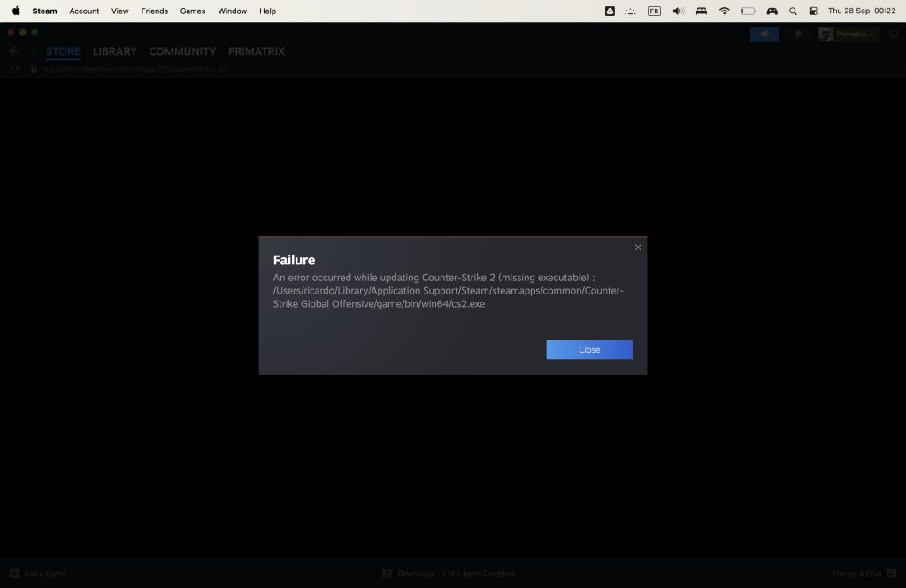The width and height of the screenshot is (906, 588).
Task: Click the back navigation arrow
Action: pyautogui.click(x=12, y=50)
